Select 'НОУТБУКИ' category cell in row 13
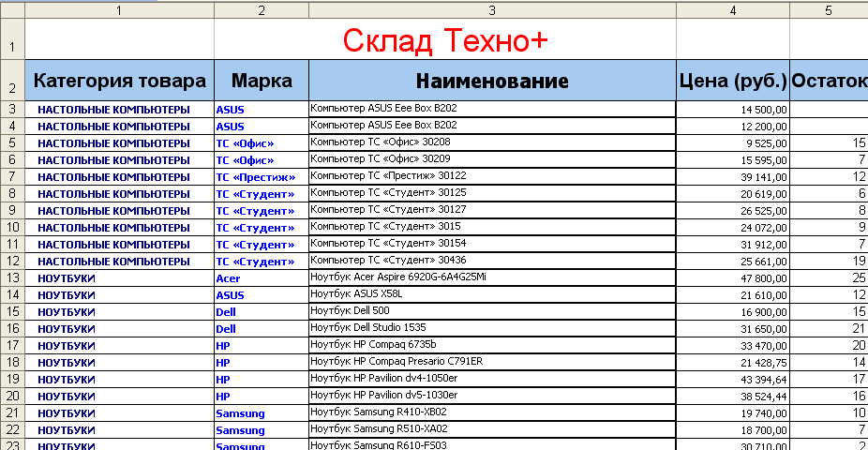 tap(120, 278)
